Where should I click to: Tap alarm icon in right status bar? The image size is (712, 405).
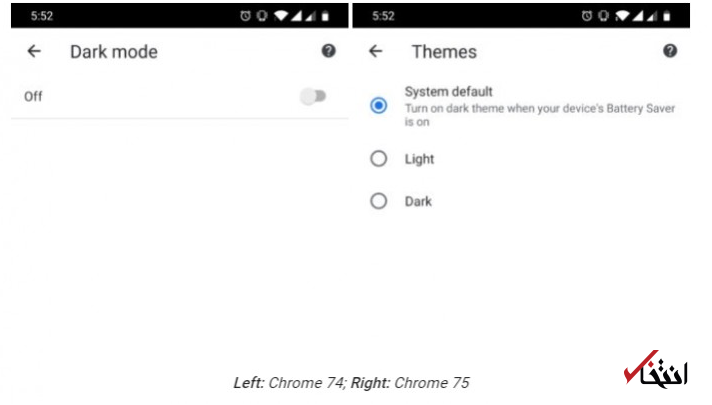point(587,16)
